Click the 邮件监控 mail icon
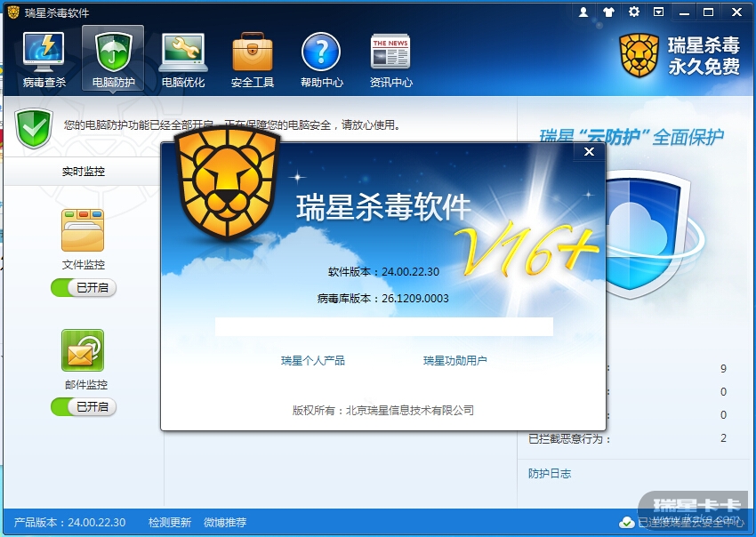 pos(83,350)
